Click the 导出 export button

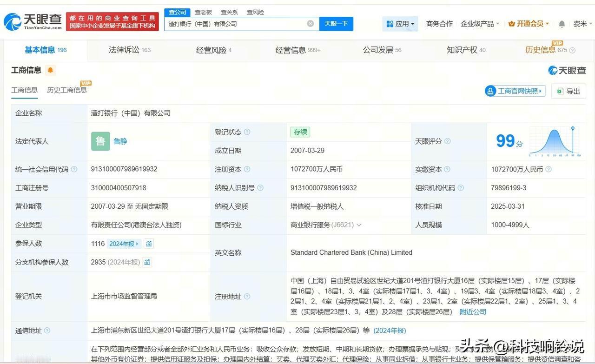(569, 91)
